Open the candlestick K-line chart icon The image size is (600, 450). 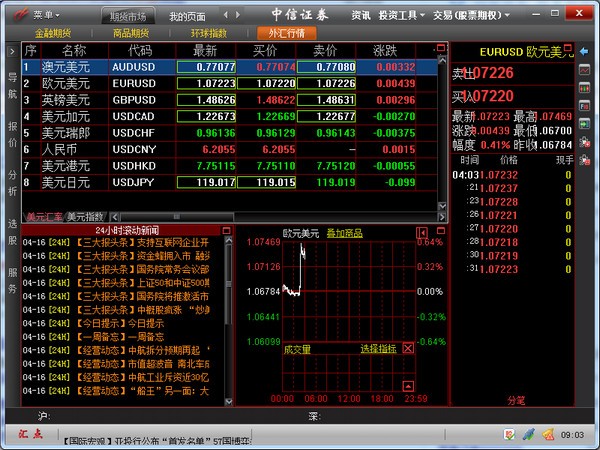(x=584, y=88)
